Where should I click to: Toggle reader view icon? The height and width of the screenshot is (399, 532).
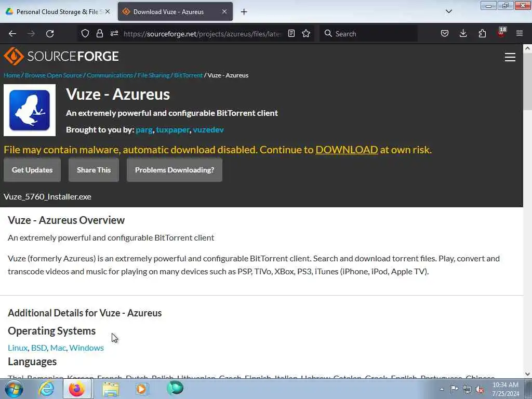point(291,33)
